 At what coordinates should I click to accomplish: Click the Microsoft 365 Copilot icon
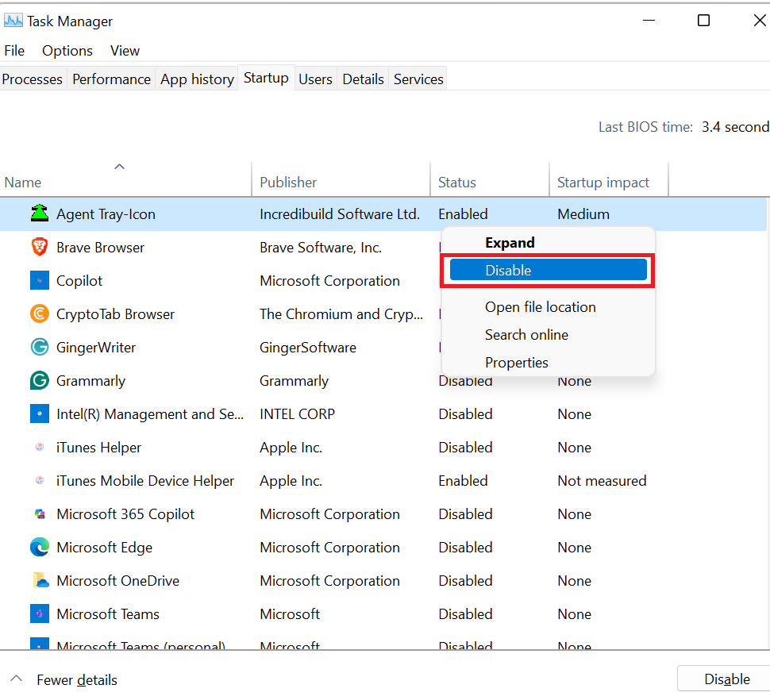pos(39,513)
